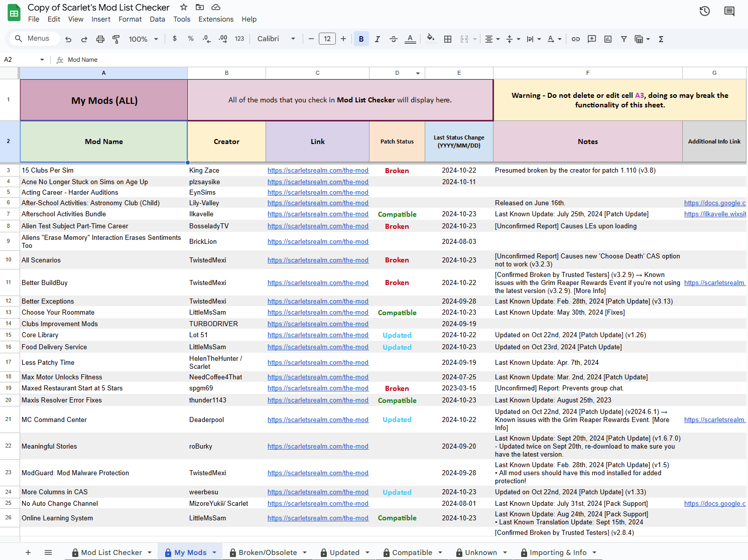Expand the zoom level dropdown
748x560 pixels.
156,39
